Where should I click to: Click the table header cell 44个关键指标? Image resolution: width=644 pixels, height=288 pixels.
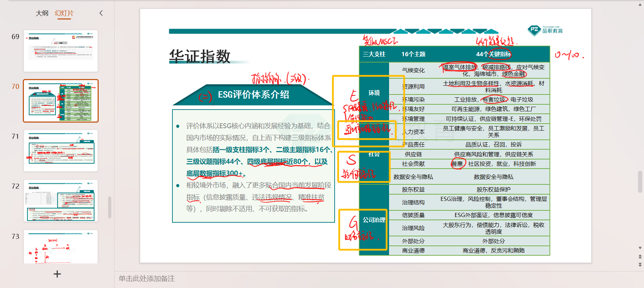coord(493,54)
